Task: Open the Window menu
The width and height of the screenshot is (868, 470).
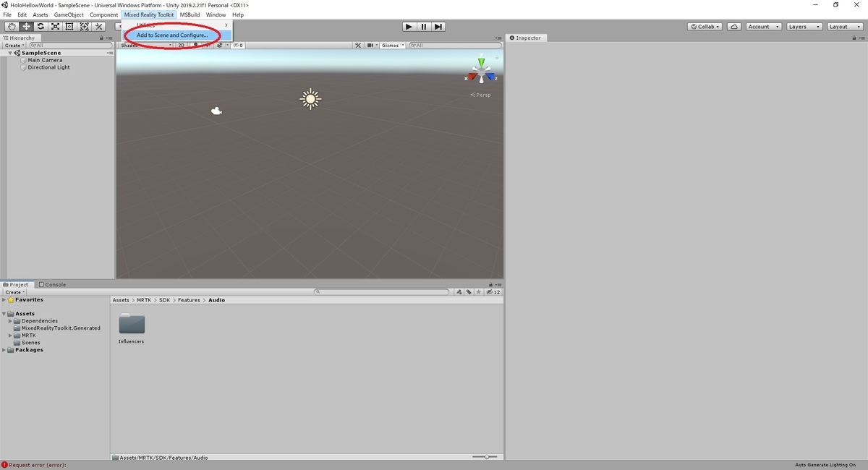Action: pyautogui.click(x=216, y=14)
